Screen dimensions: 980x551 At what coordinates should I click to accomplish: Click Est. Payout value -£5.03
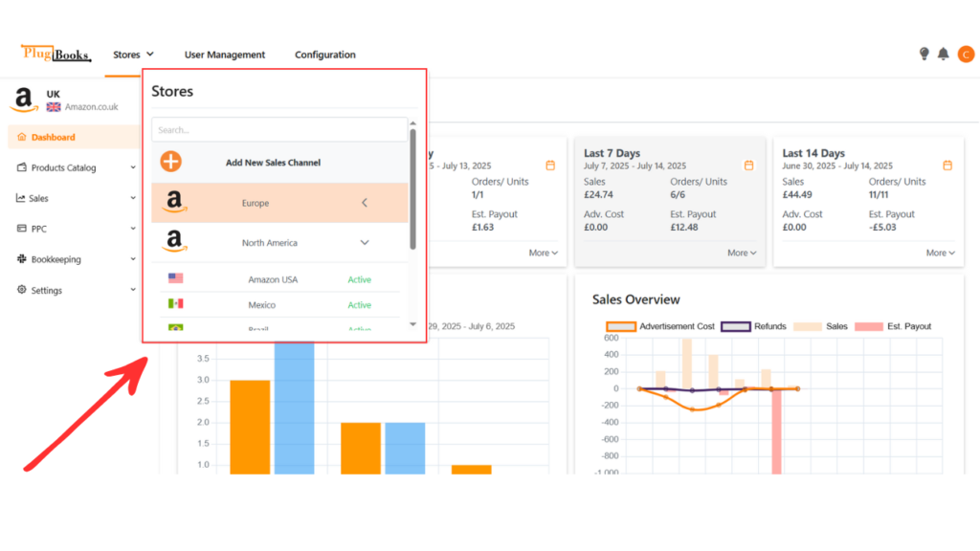(882, 227)
